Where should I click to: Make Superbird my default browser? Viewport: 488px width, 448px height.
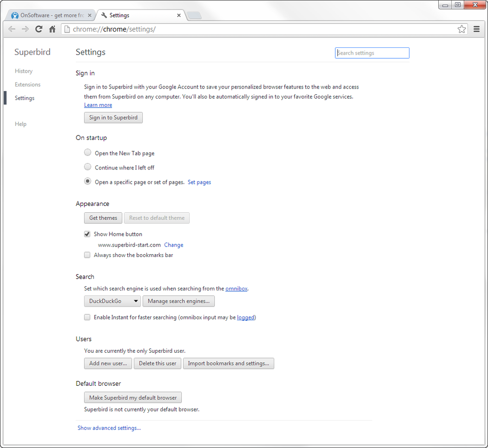click(x=133, y=398)
